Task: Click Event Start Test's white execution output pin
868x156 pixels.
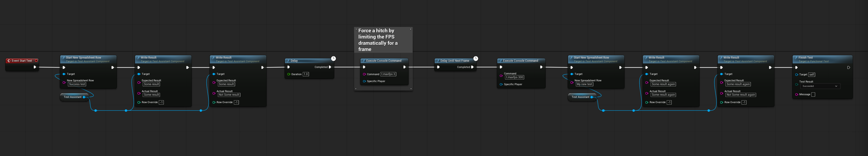Action: (35, 67)
